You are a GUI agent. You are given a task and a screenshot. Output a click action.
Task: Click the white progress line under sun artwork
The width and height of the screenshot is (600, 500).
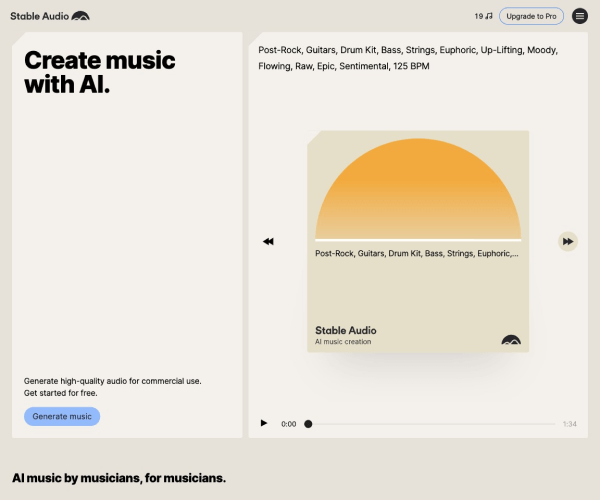pyautogui.click(x=418, y=240)
